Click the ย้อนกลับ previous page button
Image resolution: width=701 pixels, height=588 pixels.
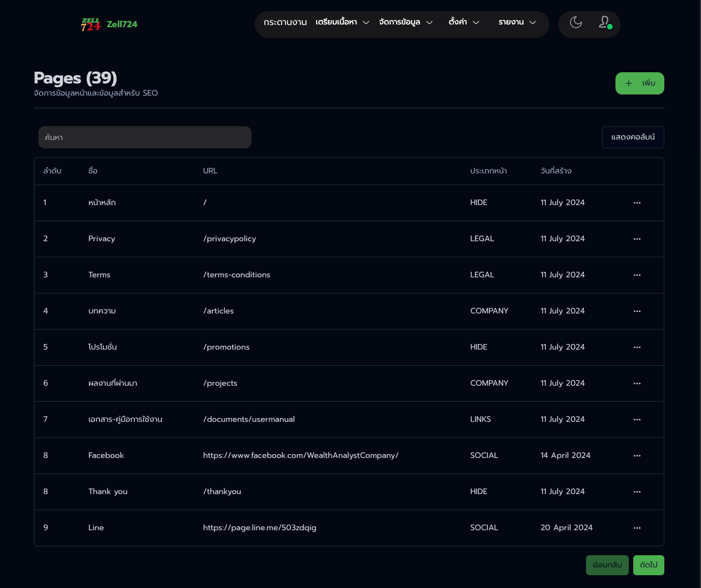click(x=607, y=565)
